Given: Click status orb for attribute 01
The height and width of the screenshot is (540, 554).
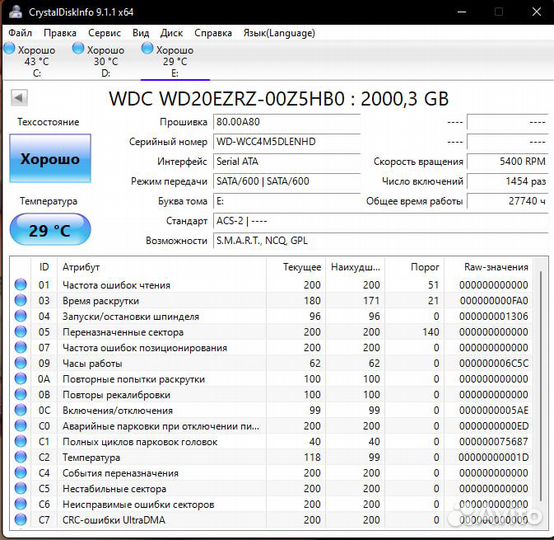Looking at the screenshot, I should point(21,284).
